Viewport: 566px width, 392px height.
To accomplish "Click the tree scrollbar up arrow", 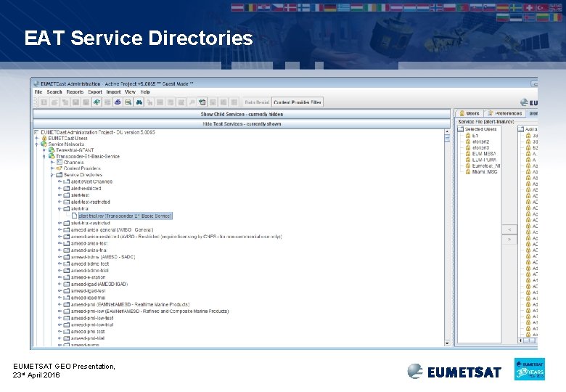I will (447, 131).
